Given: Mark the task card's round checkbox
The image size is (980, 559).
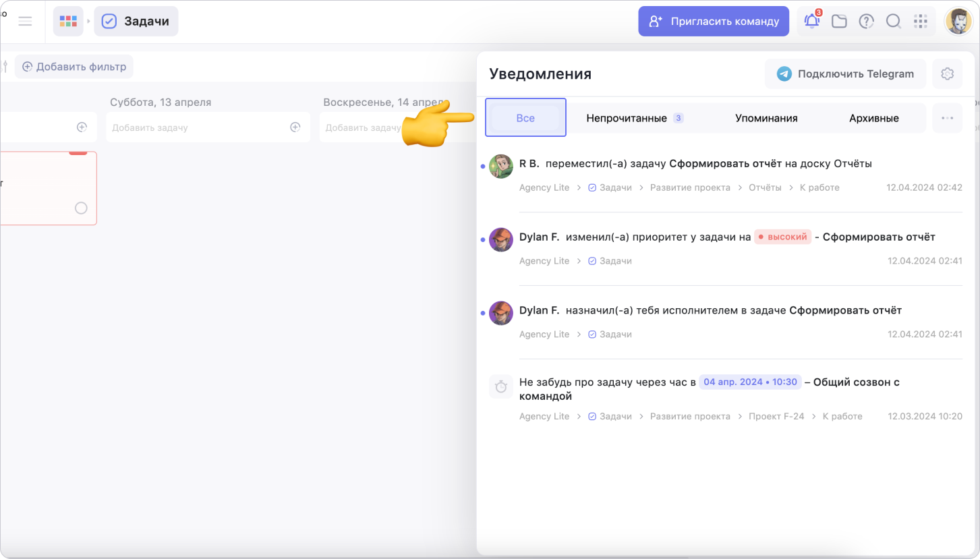Looking at the screenshot, I should 81,208.
